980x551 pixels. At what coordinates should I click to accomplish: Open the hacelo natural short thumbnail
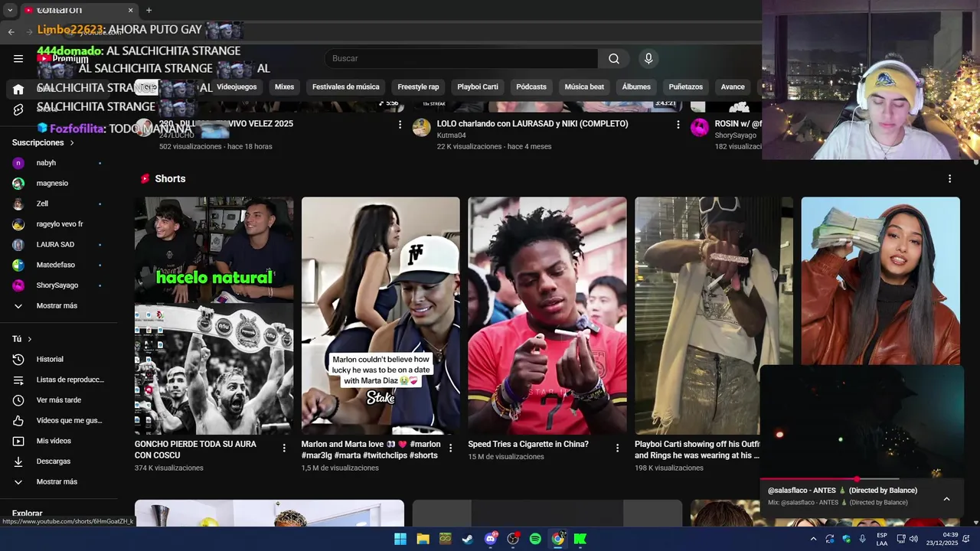(214, 315)
